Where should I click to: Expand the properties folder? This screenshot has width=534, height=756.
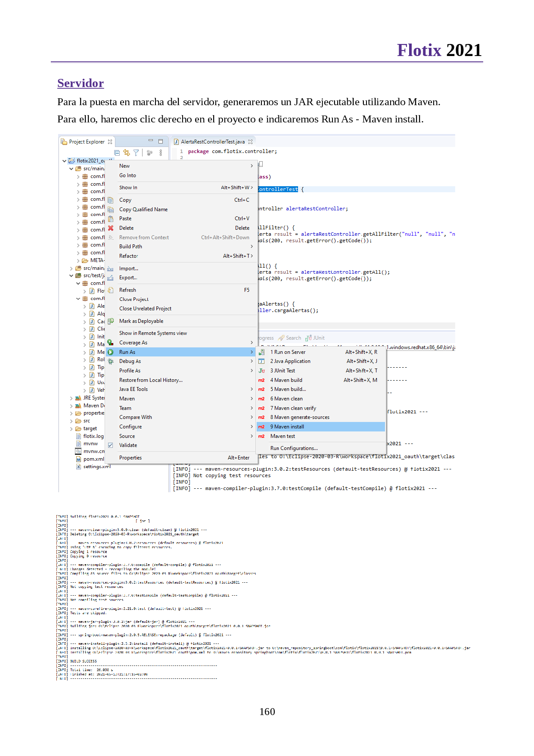[71, 413]
